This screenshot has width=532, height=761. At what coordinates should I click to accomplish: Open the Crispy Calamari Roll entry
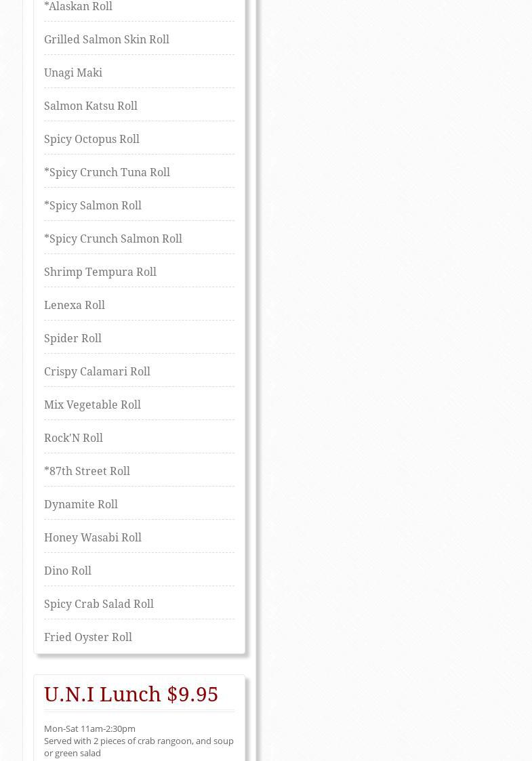[x=97, y=372]
